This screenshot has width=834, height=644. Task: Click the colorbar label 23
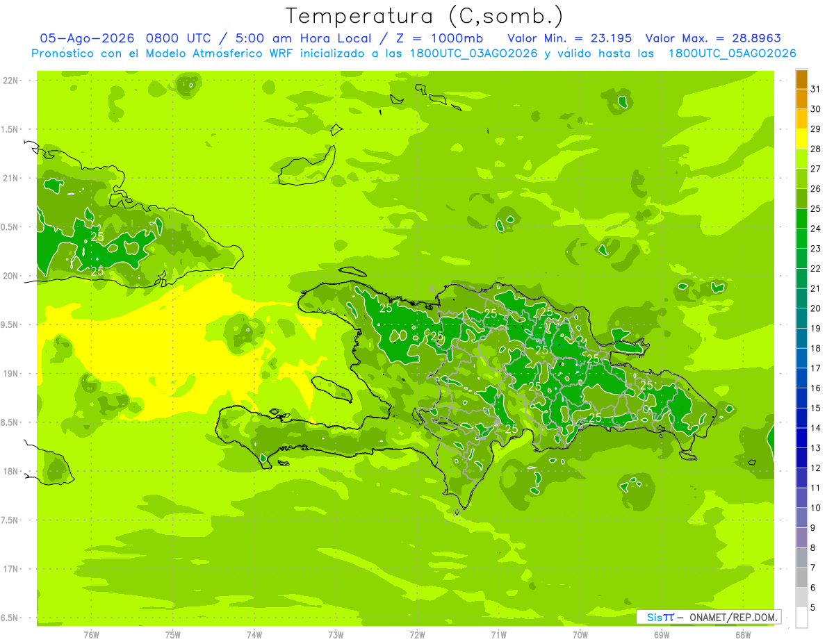[816, 249]
